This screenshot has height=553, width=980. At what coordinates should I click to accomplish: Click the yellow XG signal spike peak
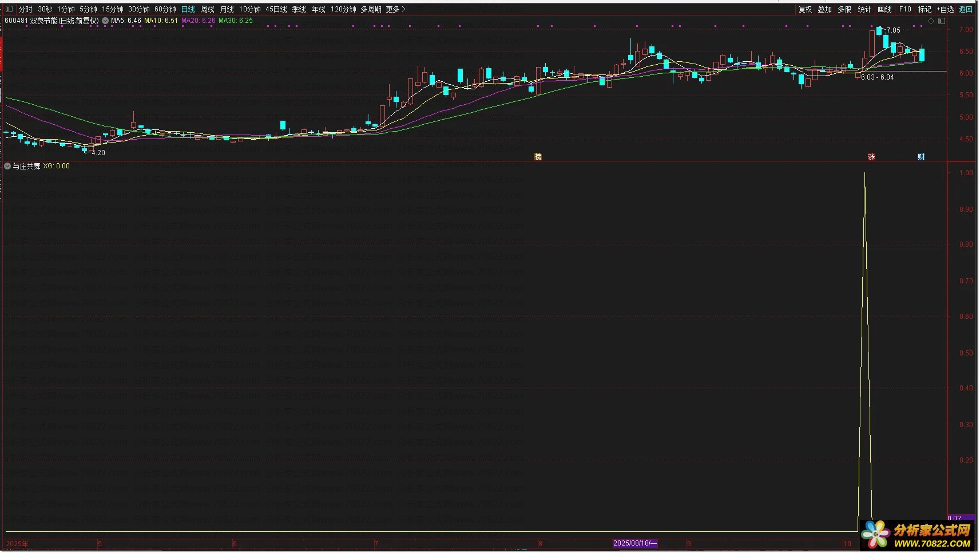click(864, 173)
